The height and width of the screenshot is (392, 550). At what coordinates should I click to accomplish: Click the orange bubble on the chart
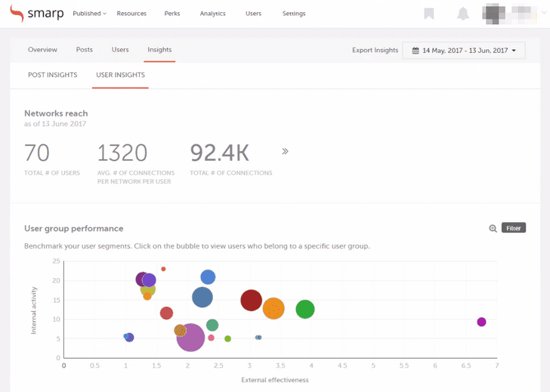(x=273, y=308)
